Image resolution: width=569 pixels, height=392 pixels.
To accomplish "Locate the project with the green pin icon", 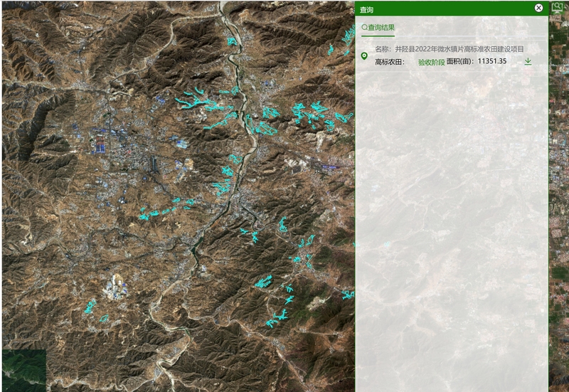I will [x=364, y=56].
